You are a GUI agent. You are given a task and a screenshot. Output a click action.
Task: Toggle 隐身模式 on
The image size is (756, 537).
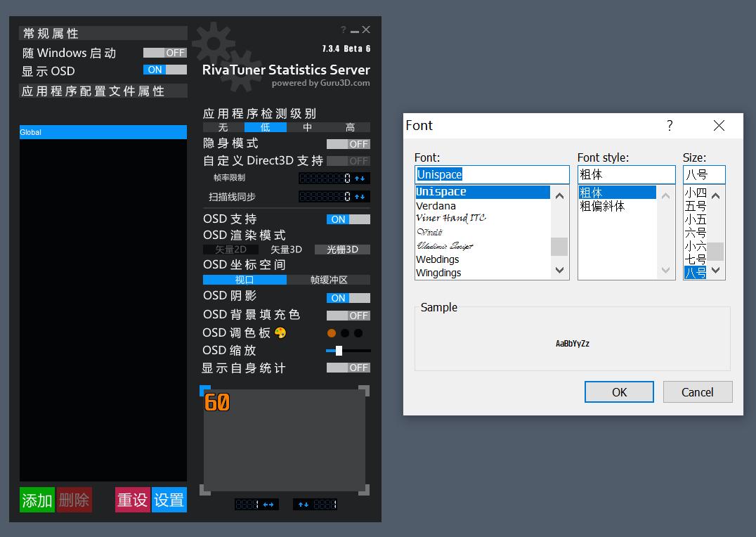(x=348, y=144)
